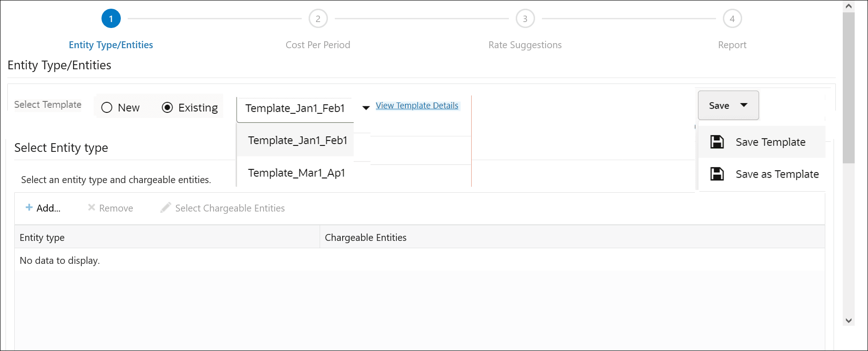Go to wizard step 1 circle
This screenshot has height=351, width=868.
tap(111, 19)
